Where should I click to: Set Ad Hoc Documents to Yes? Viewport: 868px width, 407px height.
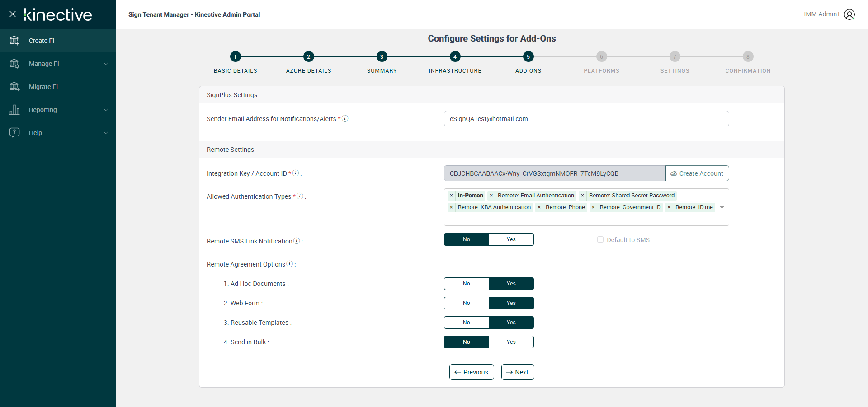511,284
